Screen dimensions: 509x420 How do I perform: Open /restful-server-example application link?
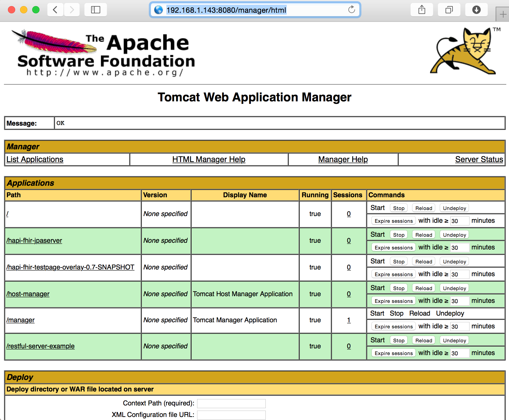tap(40, 346)
